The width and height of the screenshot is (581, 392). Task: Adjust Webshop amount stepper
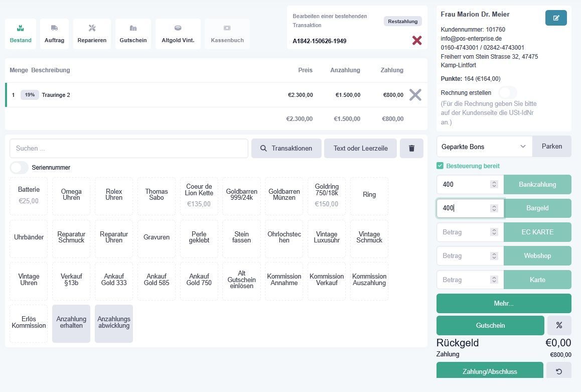494,255
